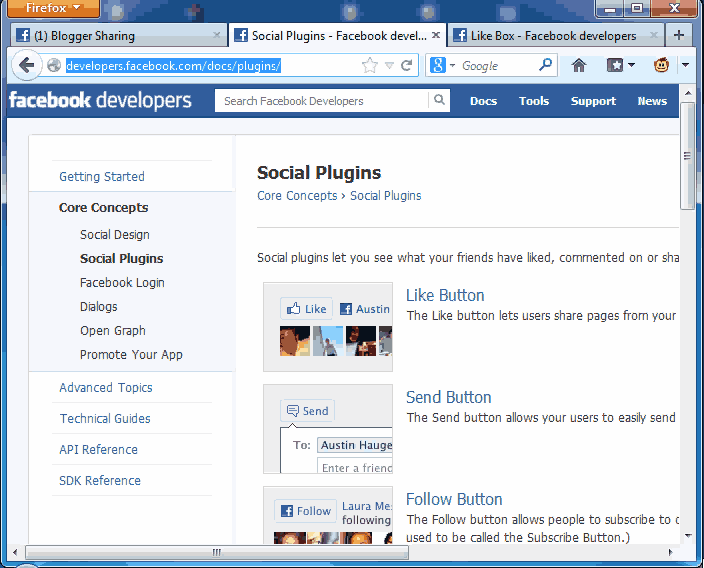704x568 pixels.
Task: Open the Like Button heading link
Action: [445, 295]
